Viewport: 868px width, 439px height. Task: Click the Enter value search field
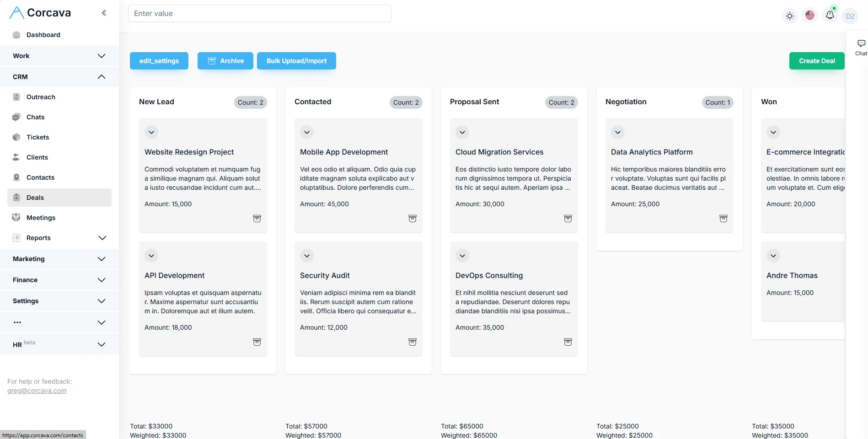(x=260, y=13)
